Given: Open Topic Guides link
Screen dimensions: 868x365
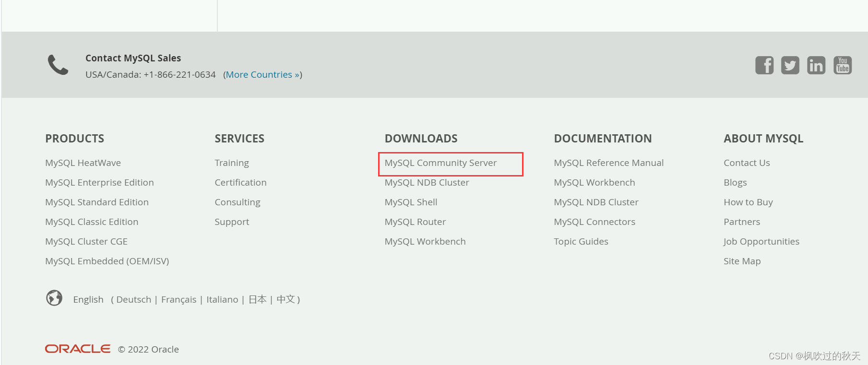Looking at the screenshot, I should pos(581,242).
